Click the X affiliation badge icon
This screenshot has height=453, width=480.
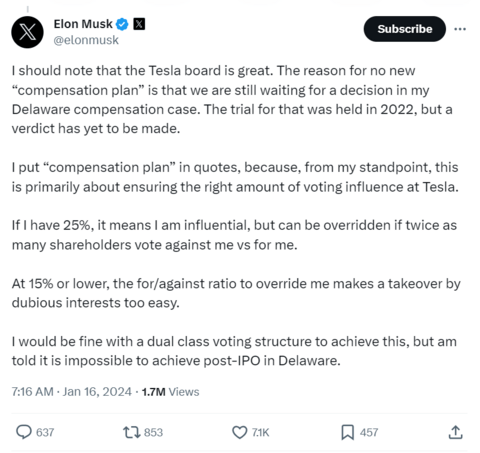coord(139,24)
